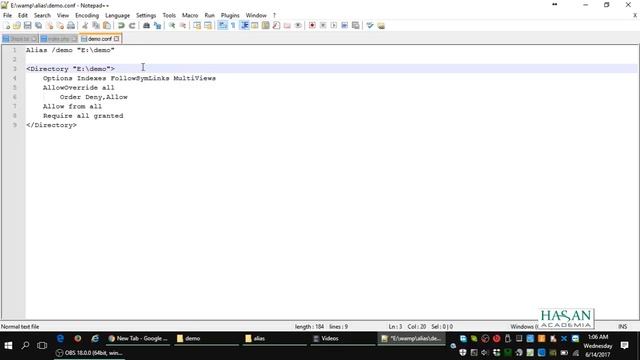Image resolution: width=640 pixels, height=360 pixels.
Task: Open Windows Start menu
Action: click(8, 345)
